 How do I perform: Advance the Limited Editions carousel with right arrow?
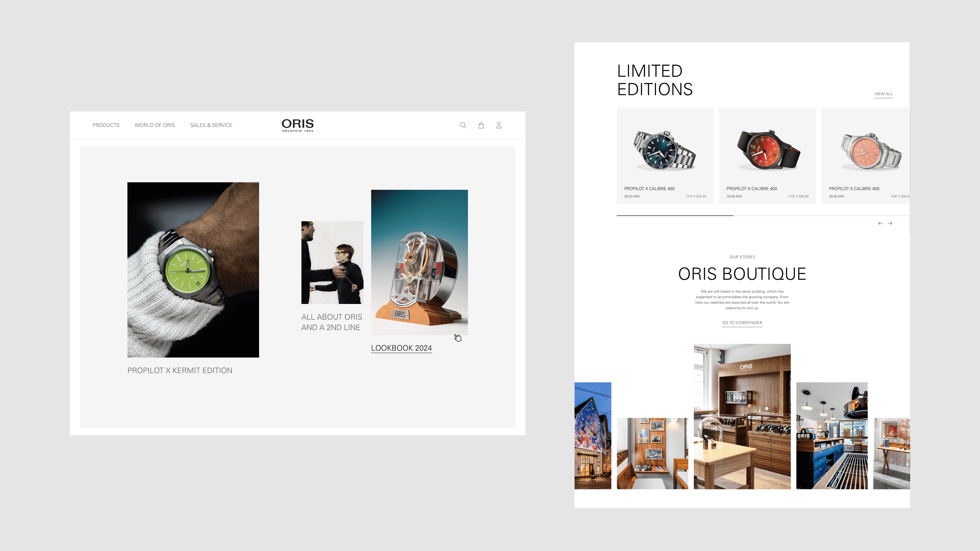click(890, 223)
